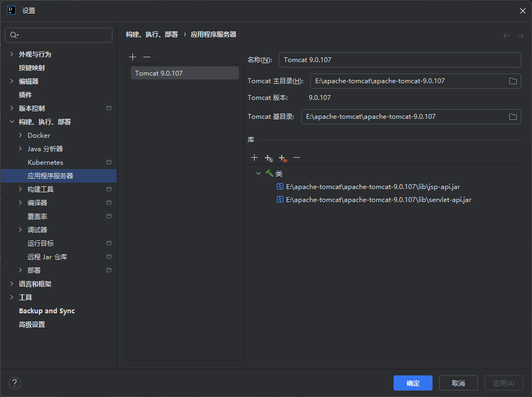
Task: Select 按键映射 in the settings tree
Action: pyautogui.click(x=32, y=68)
